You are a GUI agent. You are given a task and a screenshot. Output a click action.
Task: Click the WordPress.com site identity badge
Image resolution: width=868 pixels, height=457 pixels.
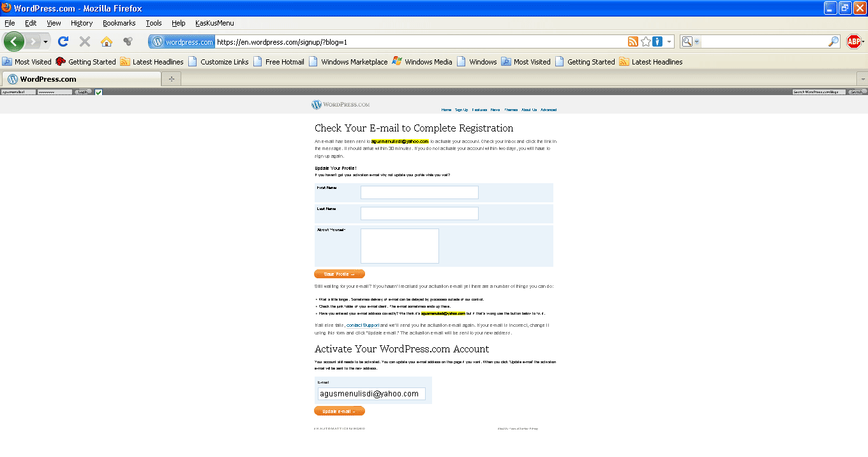183,41
